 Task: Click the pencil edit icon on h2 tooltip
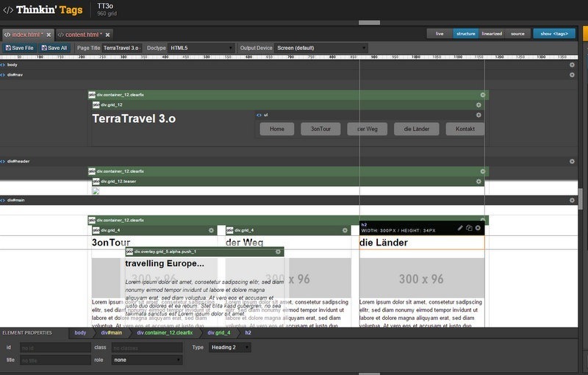tap(460, 228)
